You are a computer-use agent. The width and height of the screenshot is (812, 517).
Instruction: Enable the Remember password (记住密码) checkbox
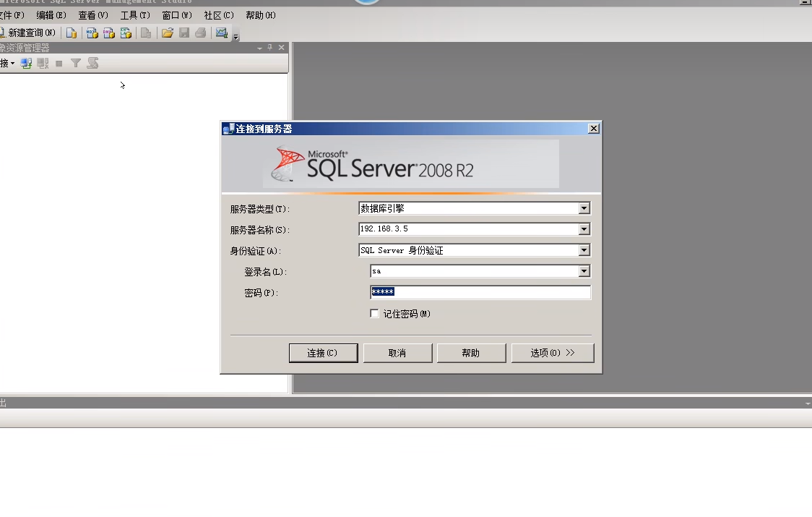click(374, 313)
